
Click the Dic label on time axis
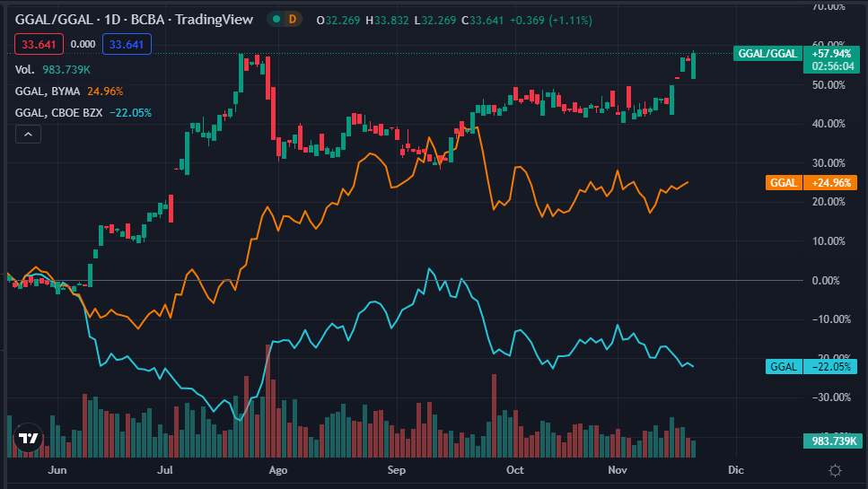click(x=735, y=470)
